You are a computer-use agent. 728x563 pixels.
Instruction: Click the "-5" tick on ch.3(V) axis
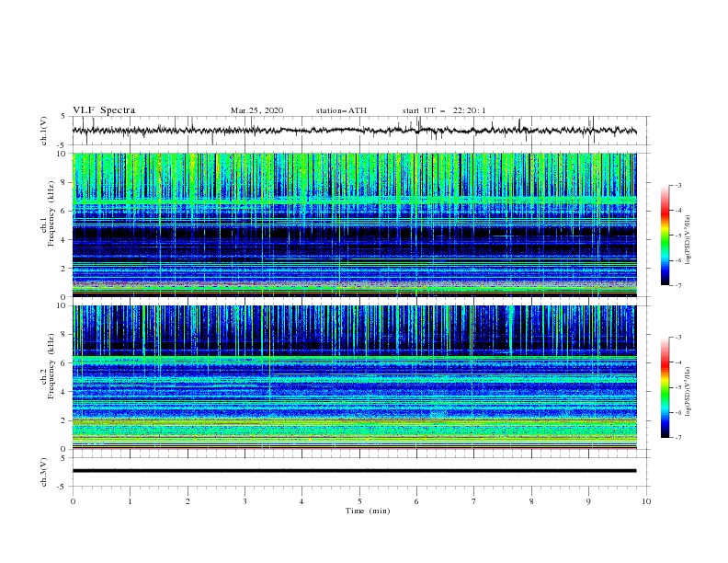click(x=63, y=487)
